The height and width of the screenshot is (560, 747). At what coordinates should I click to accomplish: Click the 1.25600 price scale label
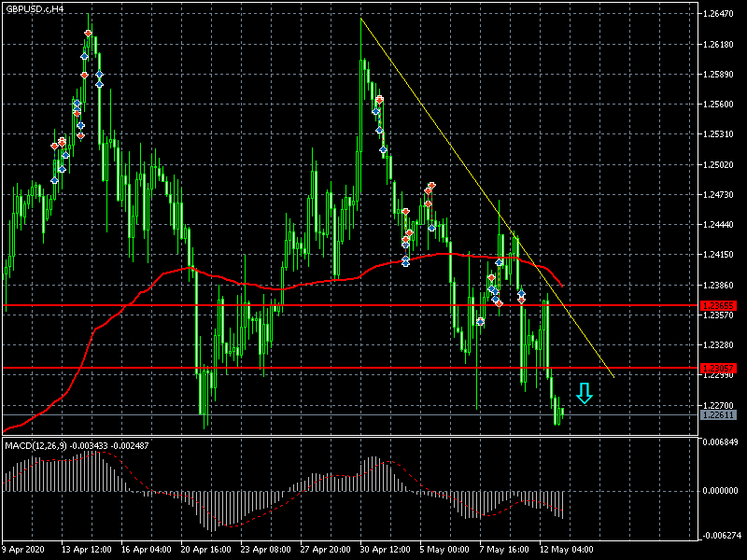tap(721, 105)
